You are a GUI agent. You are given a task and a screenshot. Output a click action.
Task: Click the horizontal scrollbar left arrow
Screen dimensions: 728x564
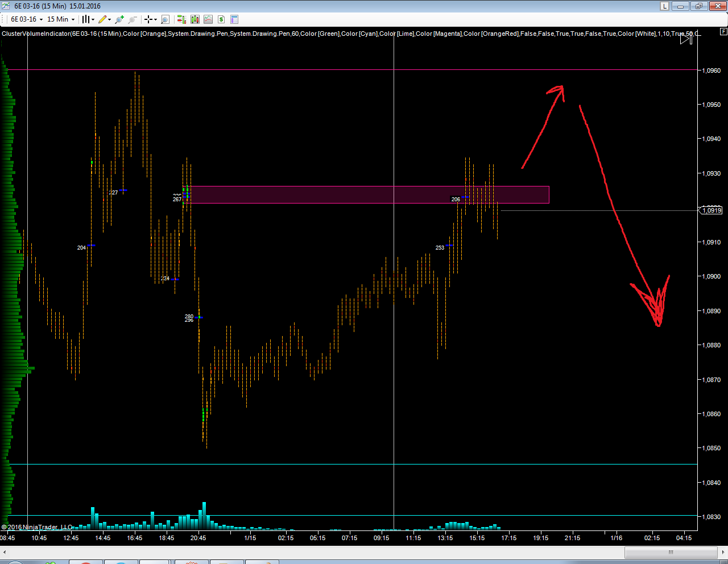5,552
